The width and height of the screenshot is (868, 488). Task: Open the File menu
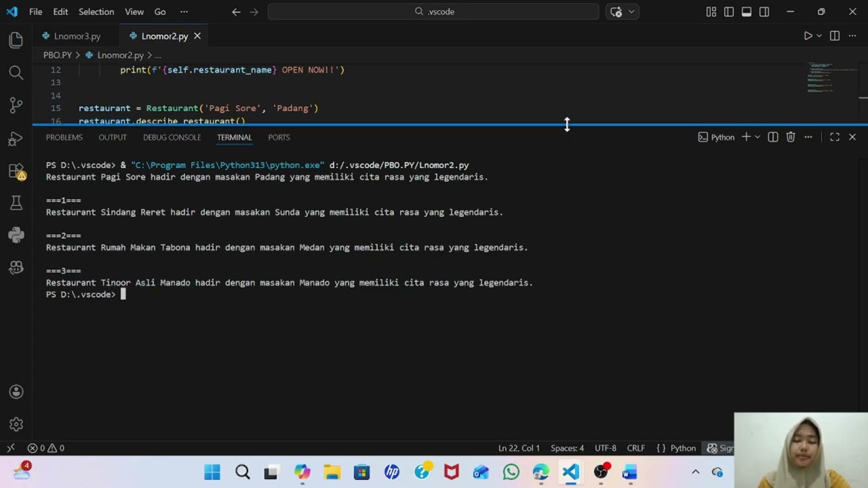pyautogui.click(x=36, y=12)
